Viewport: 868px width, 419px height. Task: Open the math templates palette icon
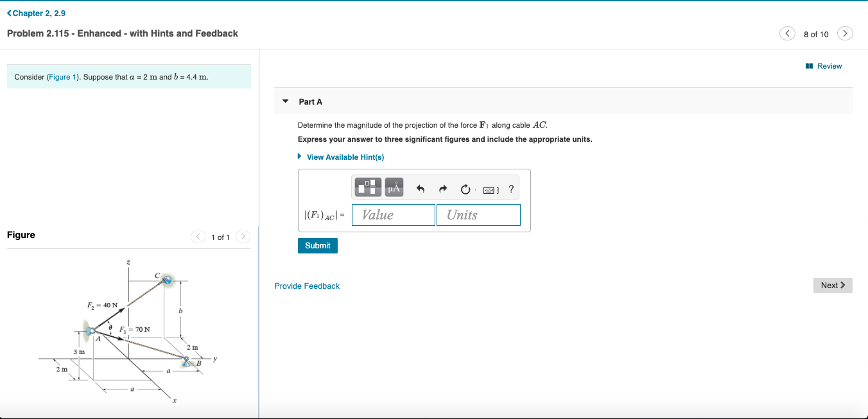tap(369, 187)
